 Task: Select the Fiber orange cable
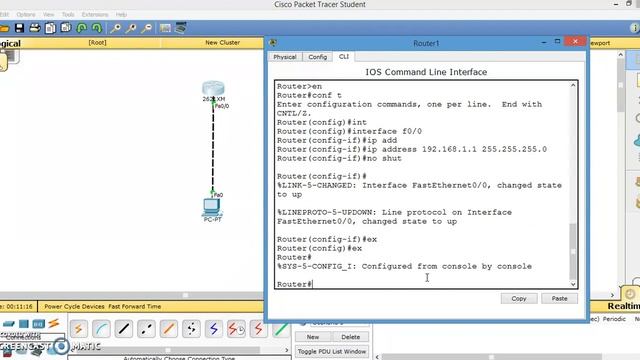(169, 329)
